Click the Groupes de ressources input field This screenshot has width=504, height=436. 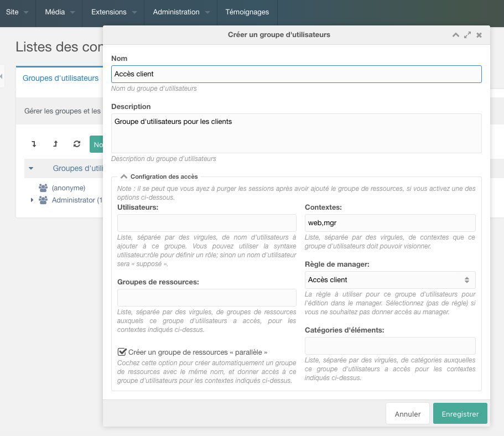[207, 298]
